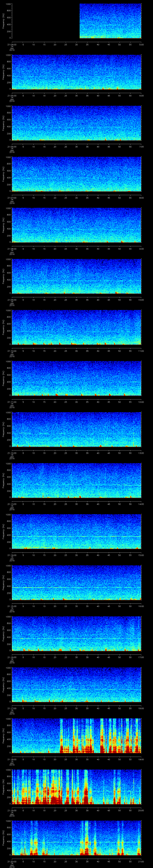Select the spectrogram for minute 21:10:00
Screen dimensions: 153x868
point(77,327)
